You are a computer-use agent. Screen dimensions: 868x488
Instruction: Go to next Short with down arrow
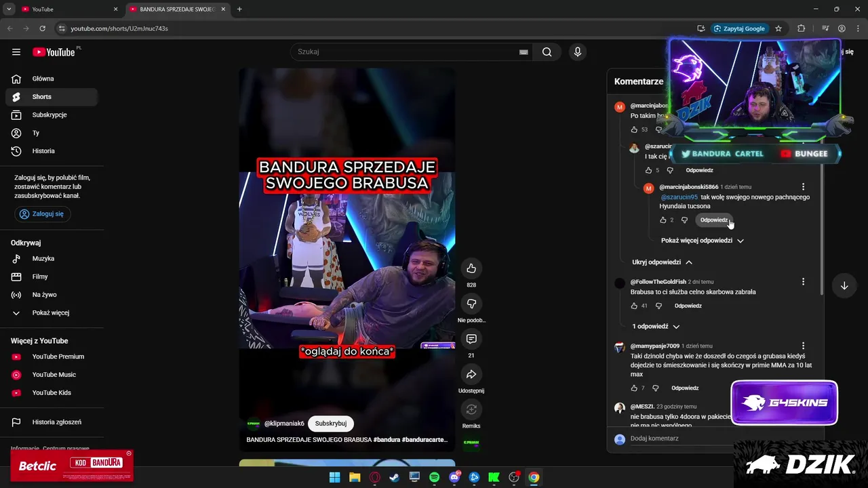[x=844, y=286]
